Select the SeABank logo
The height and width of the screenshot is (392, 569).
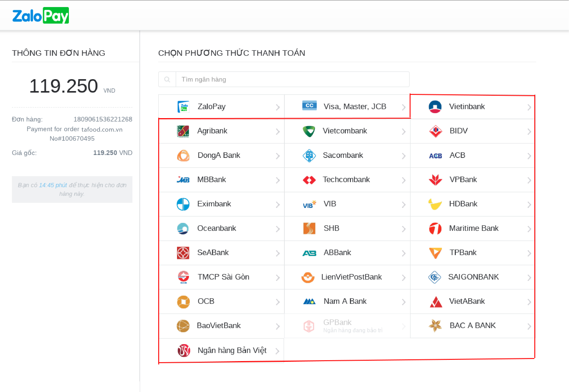[183, 253]
